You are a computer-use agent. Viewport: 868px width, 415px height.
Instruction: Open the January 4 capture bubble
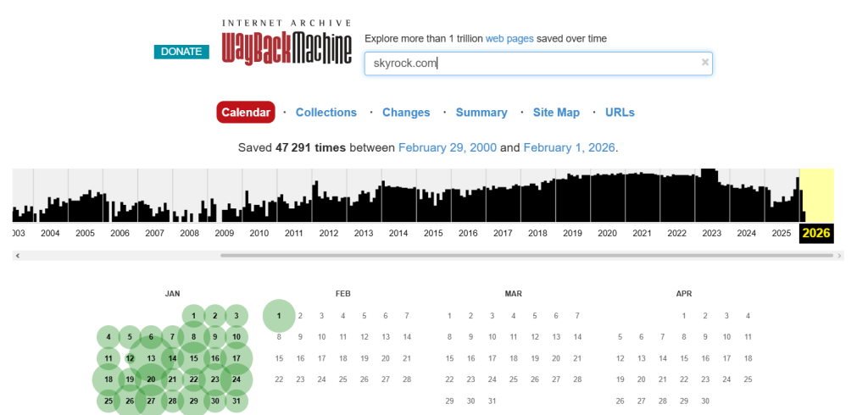pos(108,337)
